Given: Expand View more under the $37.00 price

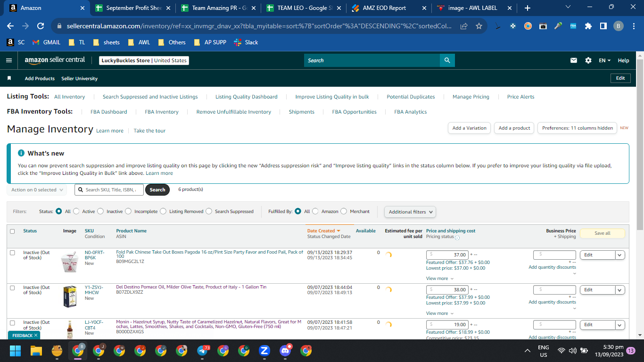Looking at the screenshot, I should point(440,279).
